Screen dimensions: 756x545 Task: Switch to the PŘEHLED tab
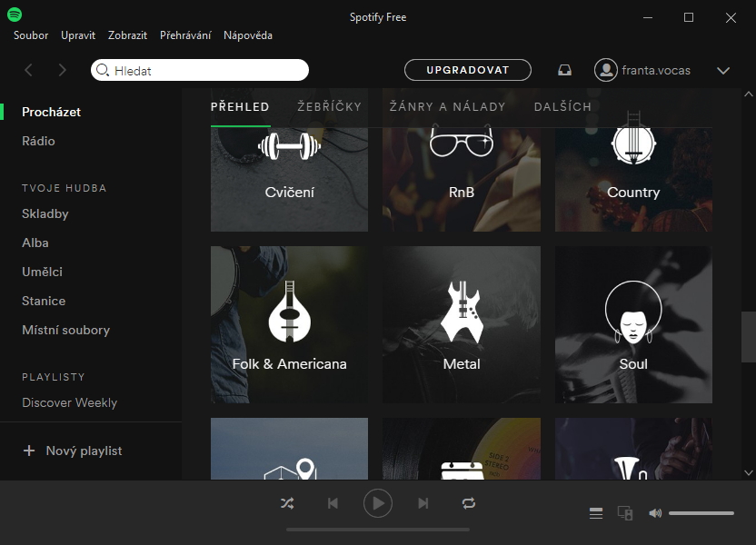240,106
